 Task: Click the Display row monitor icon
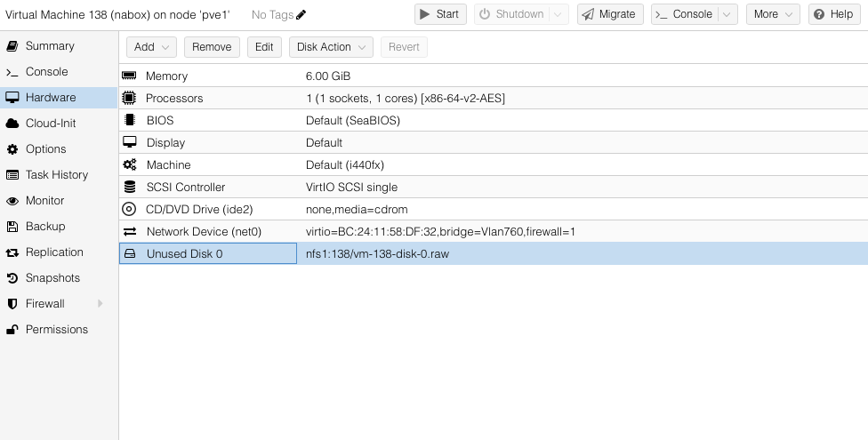[x=130, y=142]
